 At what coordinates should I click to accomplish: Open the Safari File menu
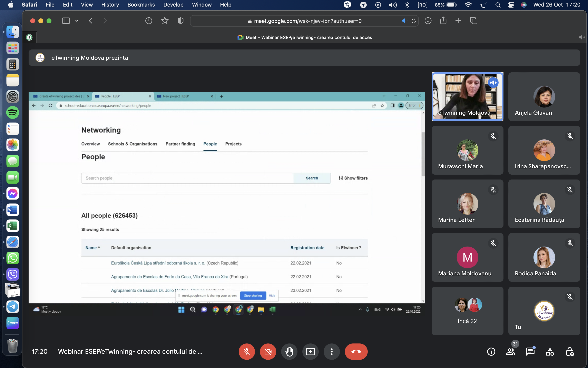(x=50, y=5)
